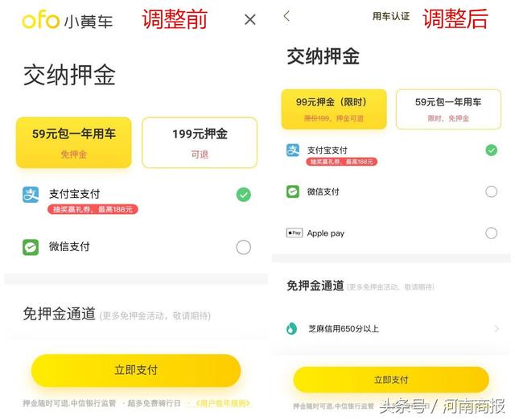Image resolution: width=515 pixels, height=420 pixels.
Task: Click the Apple Pay icon
Action: tap(295, 233)
